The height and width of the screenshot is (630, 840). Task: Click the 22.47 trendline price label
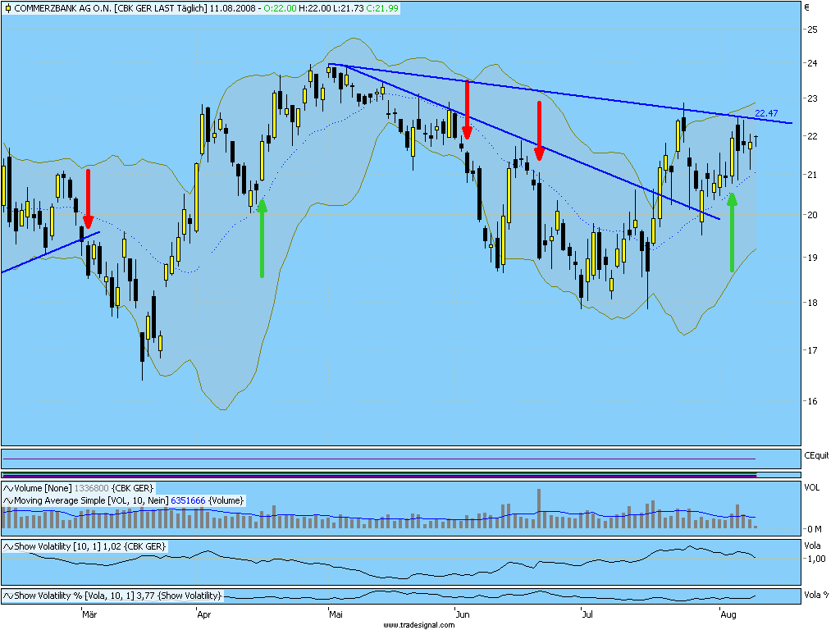[766, 113]
